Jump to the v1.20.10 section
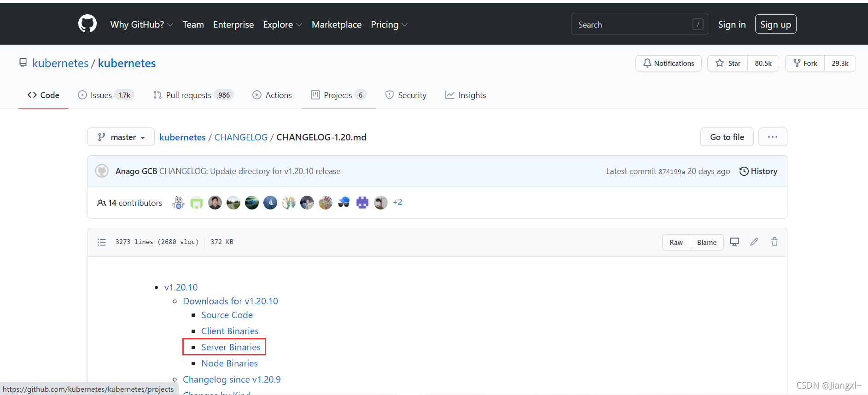The width and height of the screenshot is (868, 395). click(181, 287)
